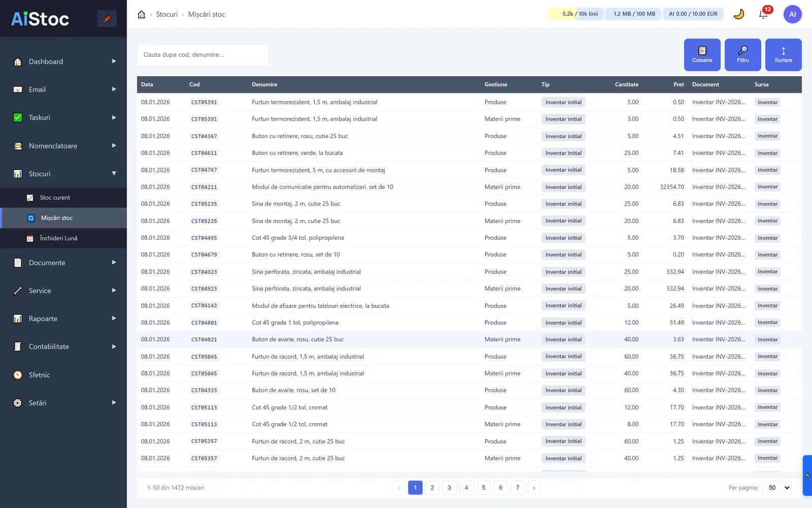
Task: Sort by Cantitate column header
Action: pyautogui.click(x=626, y=84)
